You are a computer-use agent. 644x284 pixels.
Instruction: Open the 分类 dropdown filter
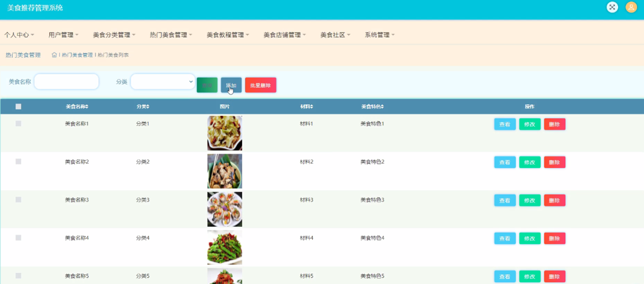(163, 81)
